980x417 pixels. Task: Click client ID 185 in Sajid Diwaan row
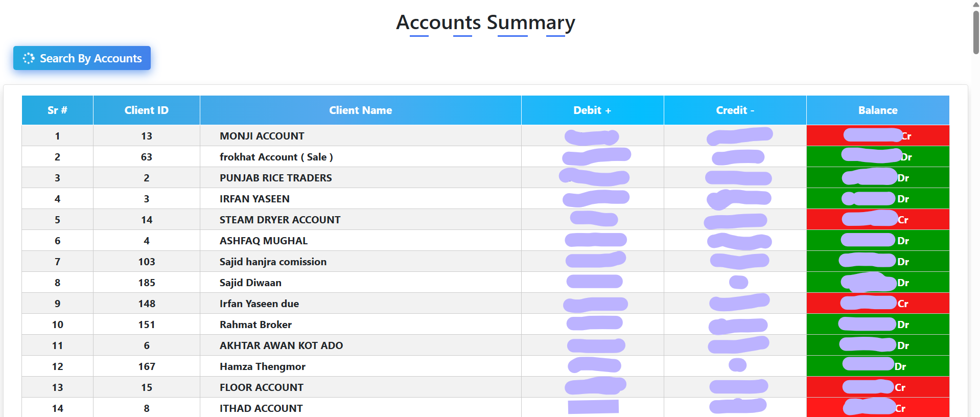147,283
